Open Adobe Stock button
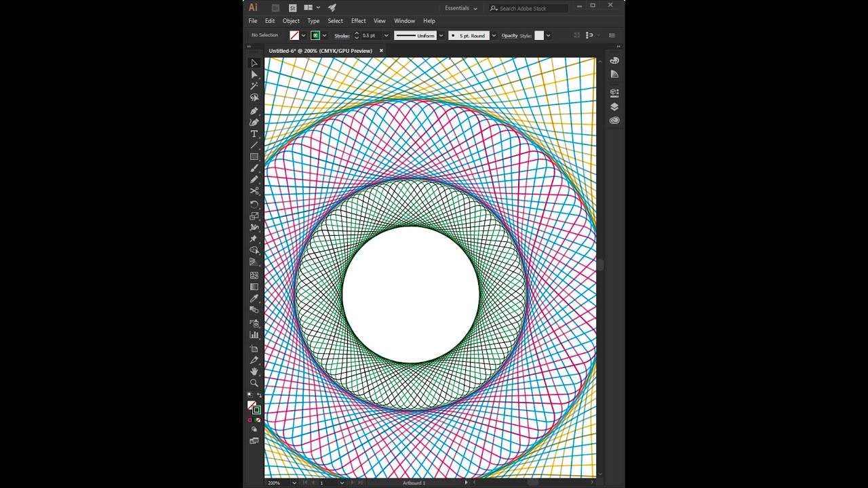This screenshot has width=868, height=488. pyautogui.click(x=292, y=8)
